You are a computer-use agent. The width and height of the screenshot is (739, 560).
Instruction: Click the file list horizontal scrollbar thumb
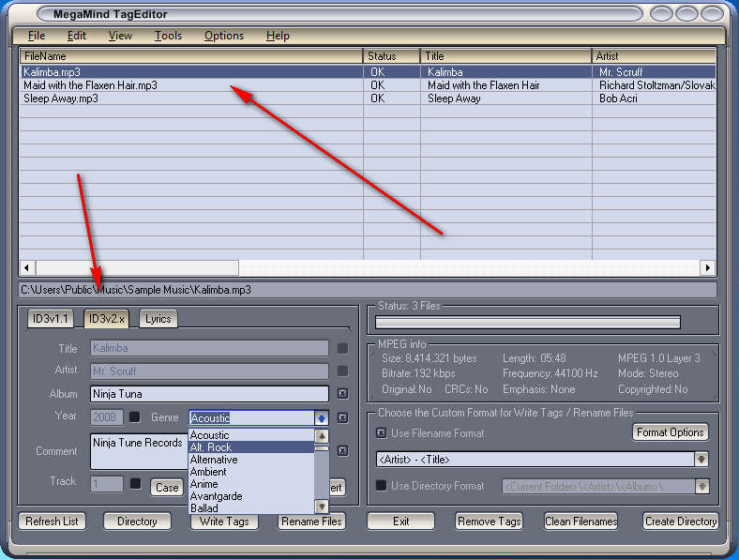coord(137,267)
